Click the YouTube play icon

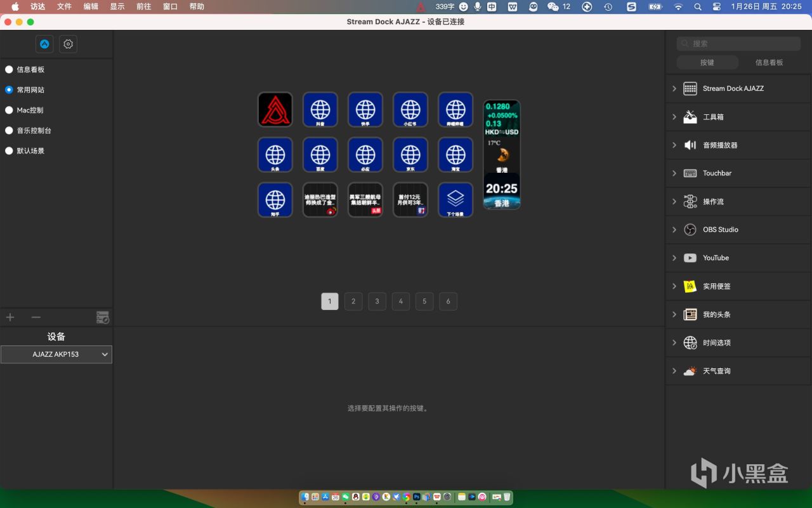[690, 258]
